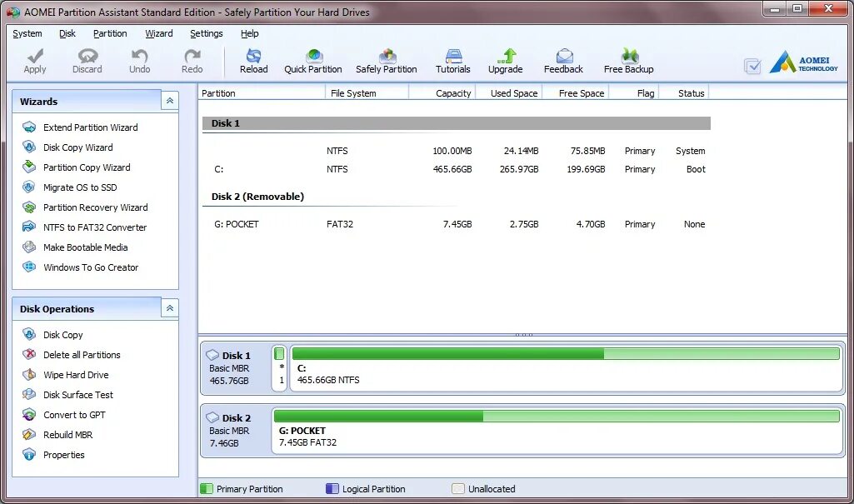Open the Wizard menu
The width and height of the screenshot is (854, 504).
pyautogui.click(x=159, y=34)
